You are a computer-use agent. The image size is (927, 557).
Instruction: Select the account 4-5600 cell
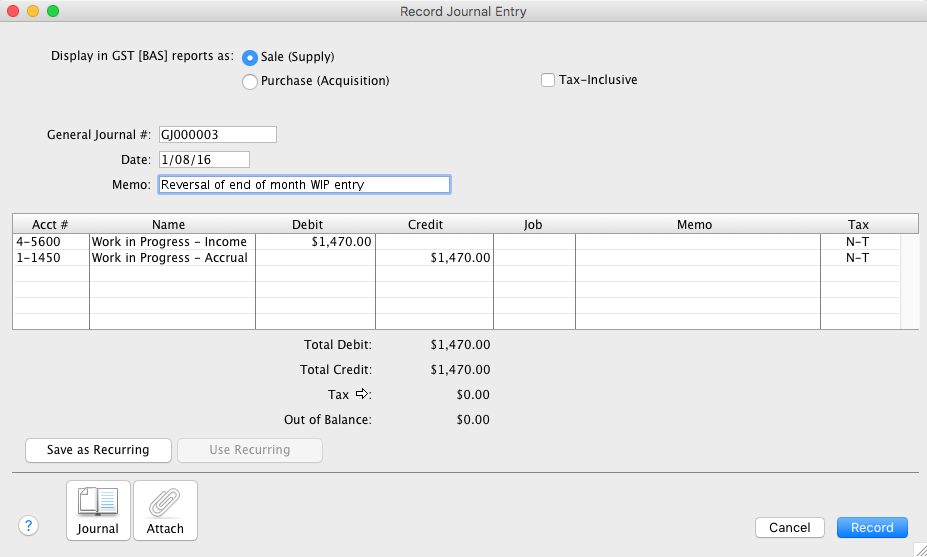click(50, 242)
